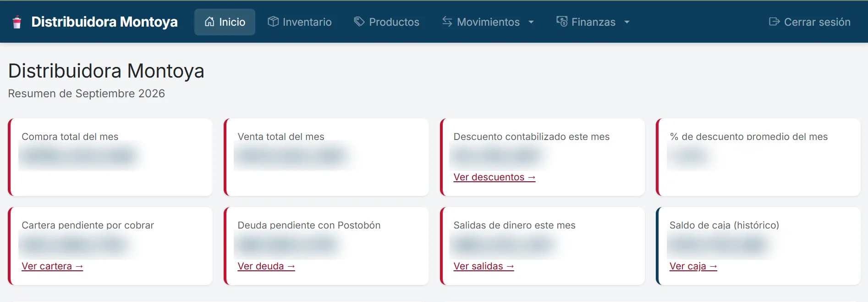Click the Descuento contabilizado este mes label
This screenshot has width=868, height=302.
532,137
